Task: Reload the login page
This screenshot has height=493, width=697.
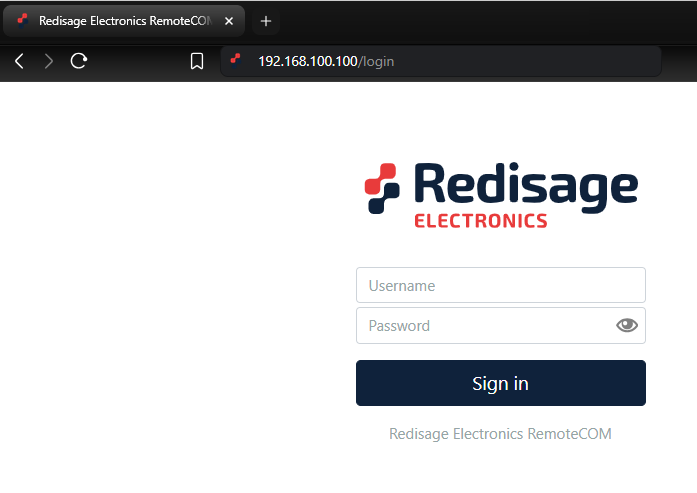Action: [78, 62]
